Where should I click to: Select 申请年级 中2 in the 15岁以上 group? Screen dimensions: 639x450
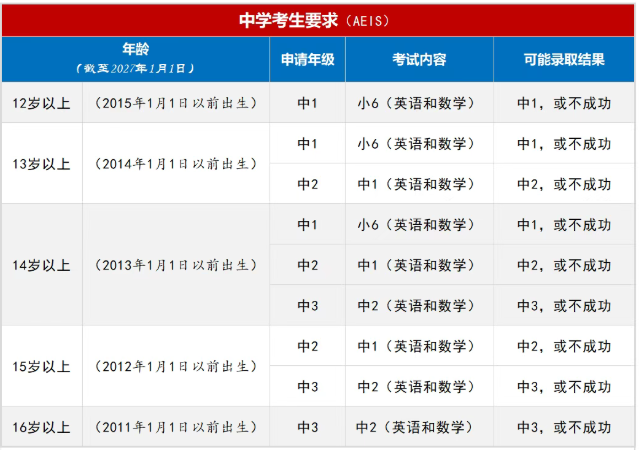pyautogui.click(x=308, y=346)
